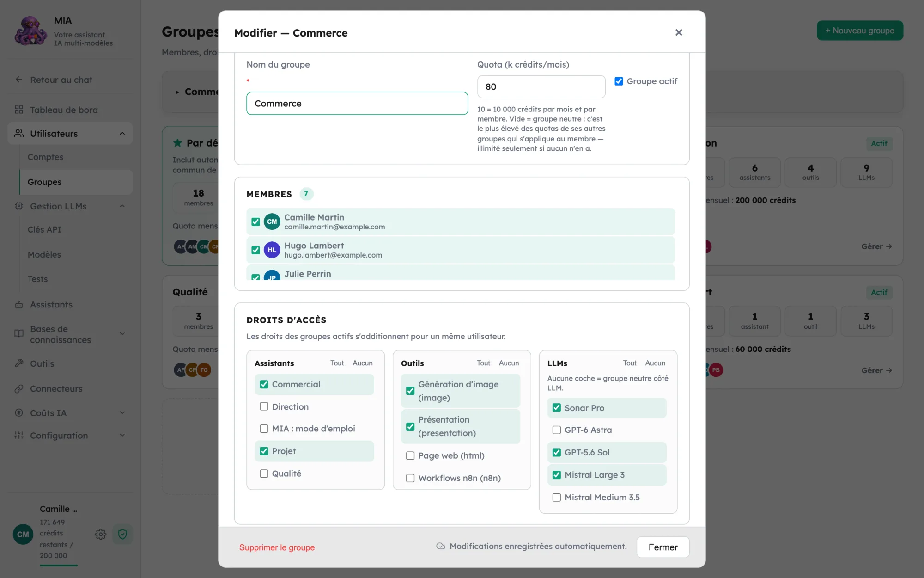Screen dimensions: 924x578
Task: Click the Gestion LLMs chip icon
Action: [x=19, y=206]
